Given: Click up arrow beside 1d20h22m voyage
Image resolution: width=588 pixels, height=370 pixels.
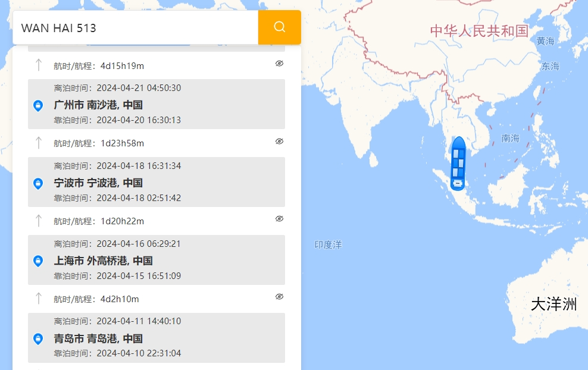Looking at the screenshot, I should [x=38, y=221].
